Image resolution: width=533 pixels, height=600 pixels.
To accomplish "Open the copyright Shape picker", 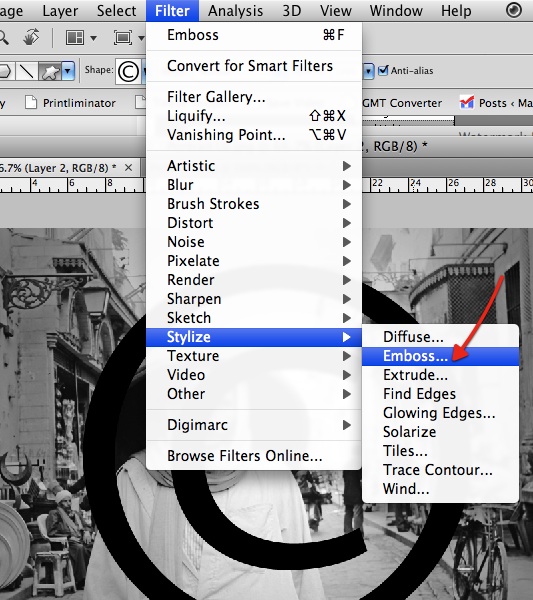I will [x=129, y=71].
